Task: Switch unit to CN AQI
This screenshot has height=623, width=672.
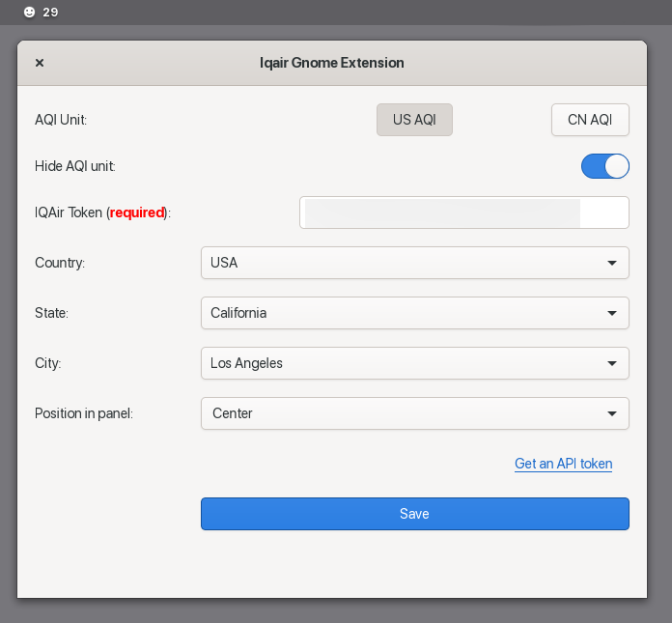Action: pyautogui.click(x=590, y=120)
